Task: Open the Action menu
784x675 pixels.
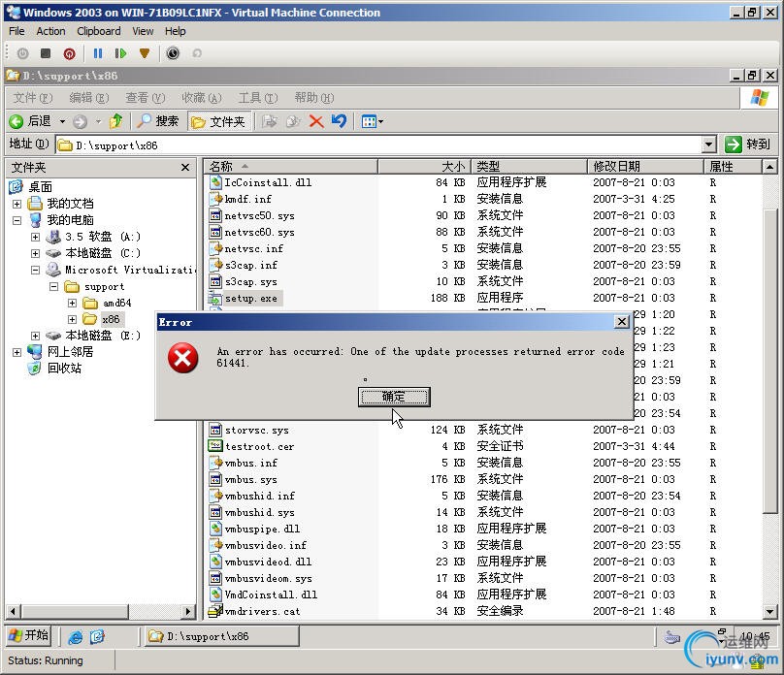Action: tap(50, 31)
